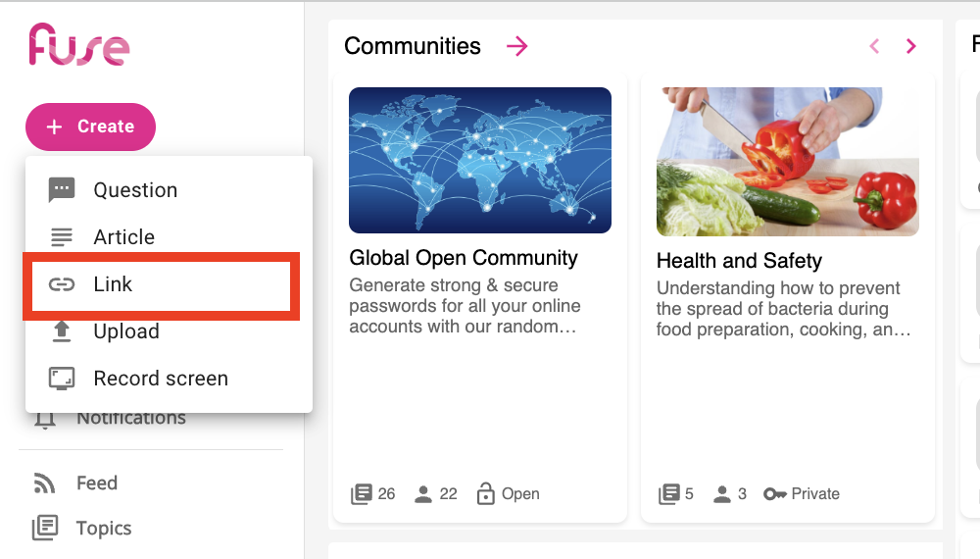Click the world map community thumbnail
The height and width of the screenshot is (559, 980).
[480, 160]
